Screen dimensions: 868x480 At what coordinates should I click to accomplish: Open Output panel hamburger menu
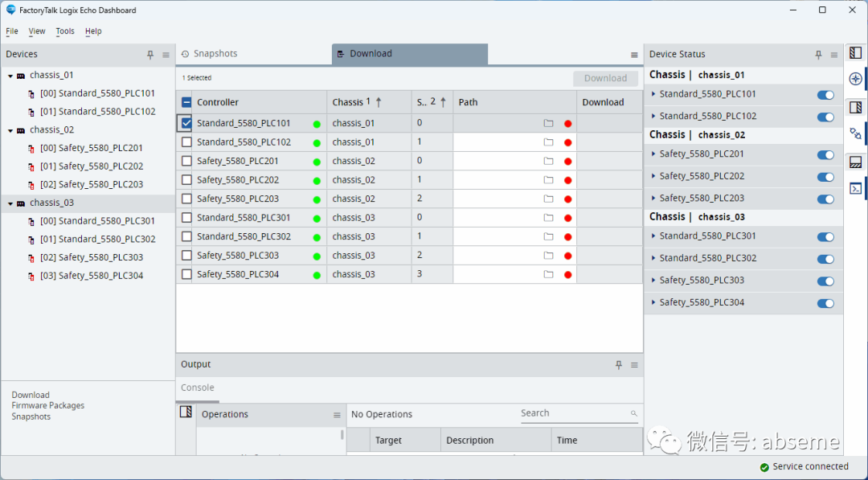[634, 365]
